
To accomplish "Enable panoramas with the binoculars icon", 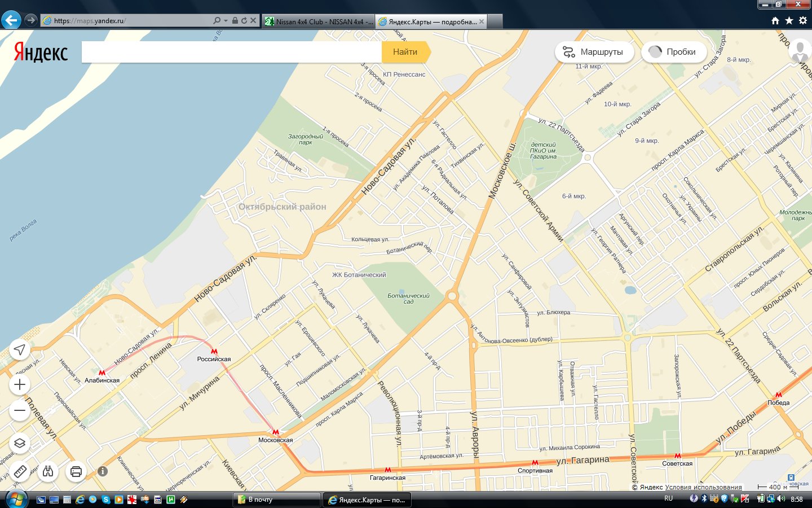I will 48,471.
